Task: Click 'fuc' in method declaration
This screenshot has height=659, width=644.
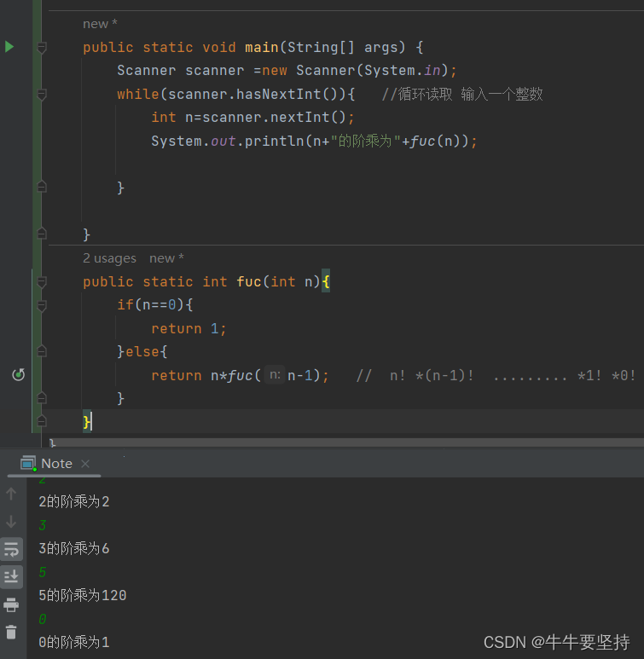Action: 249,281
